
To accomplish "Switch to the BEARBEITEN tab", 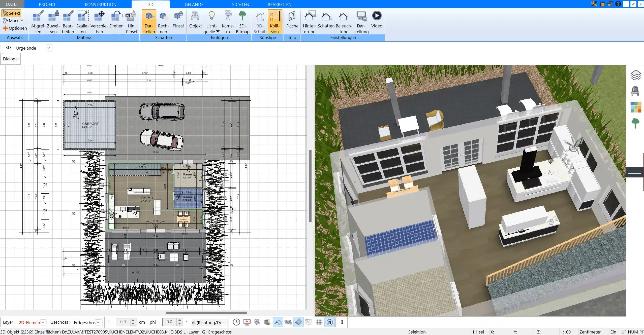I will click(280, 4).
